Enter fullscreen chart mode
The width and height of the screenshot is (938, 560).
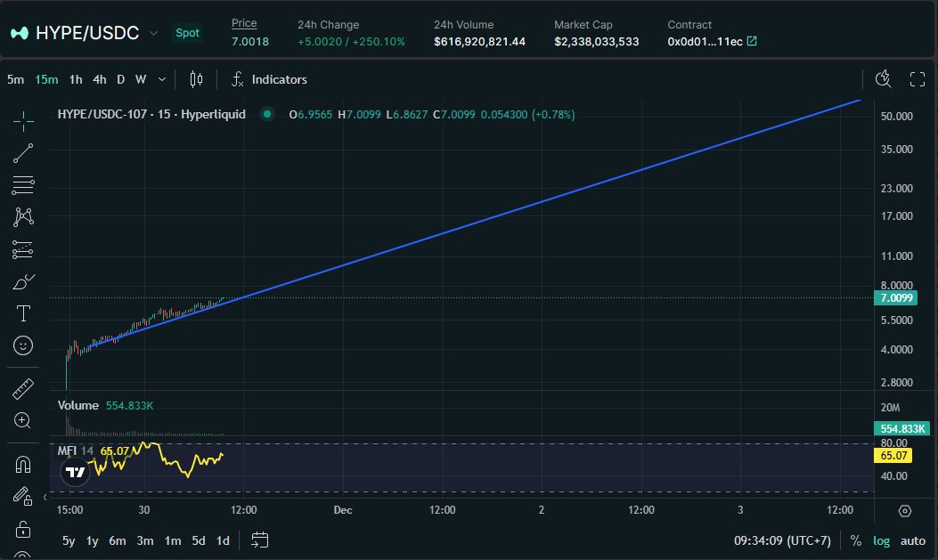tap(917, 79)
